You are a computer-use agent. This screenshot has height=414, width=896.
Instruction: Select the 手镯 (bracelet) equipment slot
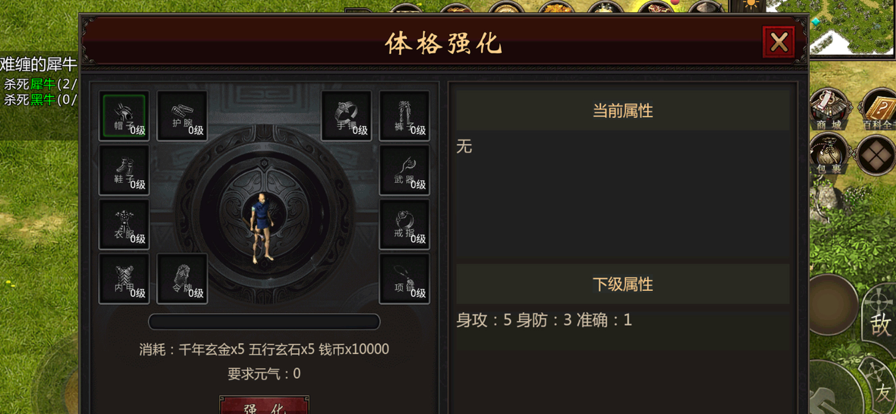pos(346,116)
